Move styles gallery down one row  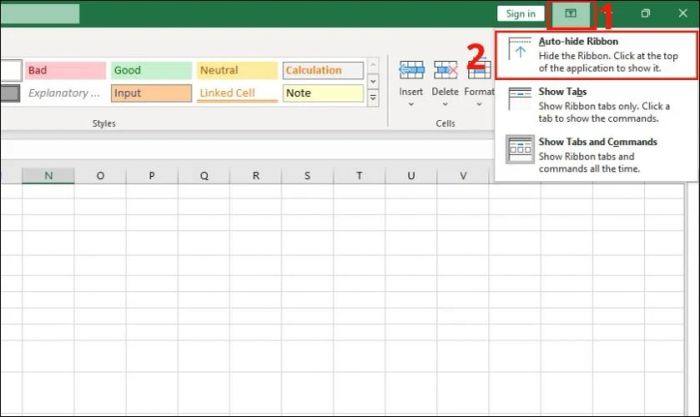tap(373, 82)
